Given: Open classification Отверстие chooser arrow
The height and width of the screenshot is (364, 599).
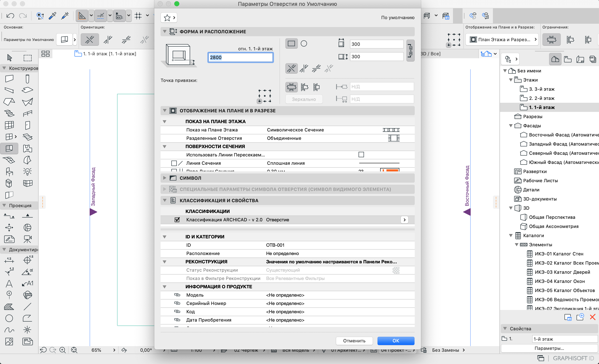Looking at the screenshot, I should (404, 220).
